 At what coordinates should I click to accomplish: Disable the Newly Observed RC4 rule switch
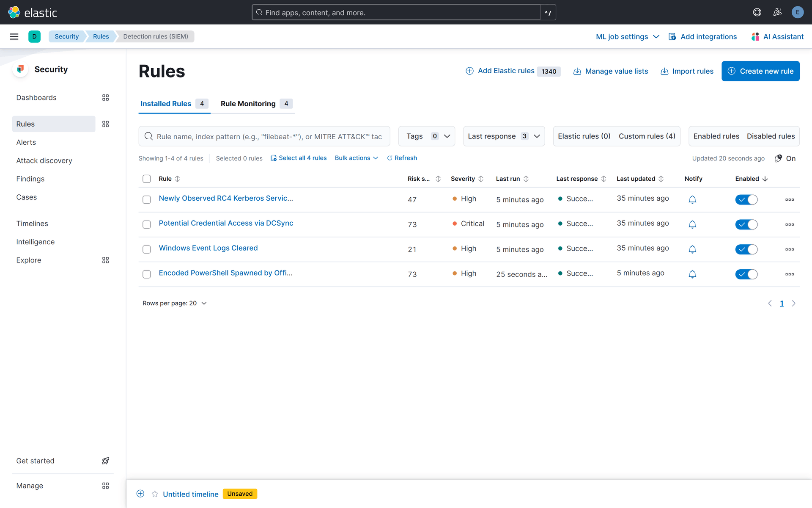tap(746, 199)
